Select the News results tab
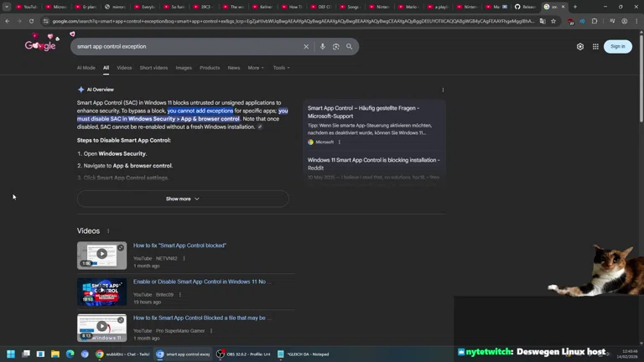This screenshot has width=644, height=362. [x=234, y=68]
